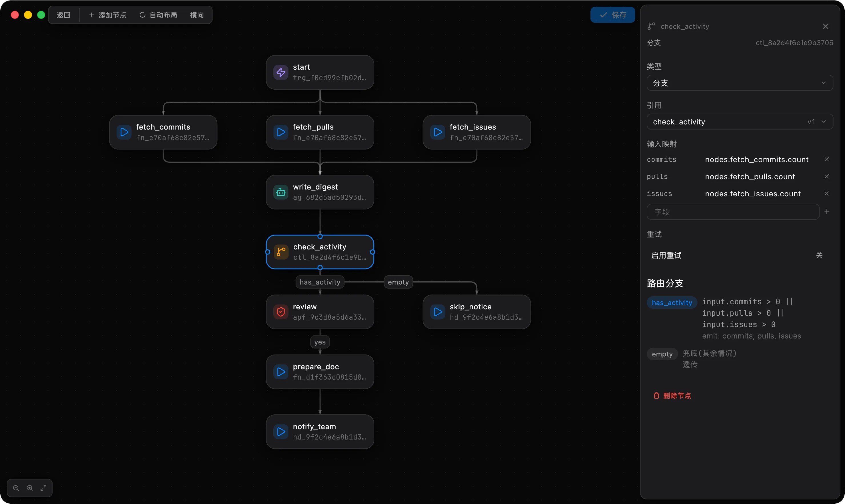Click the fetch_issues play icon
This screenshot has width=845, height=504.
click(x=438, y=132)
